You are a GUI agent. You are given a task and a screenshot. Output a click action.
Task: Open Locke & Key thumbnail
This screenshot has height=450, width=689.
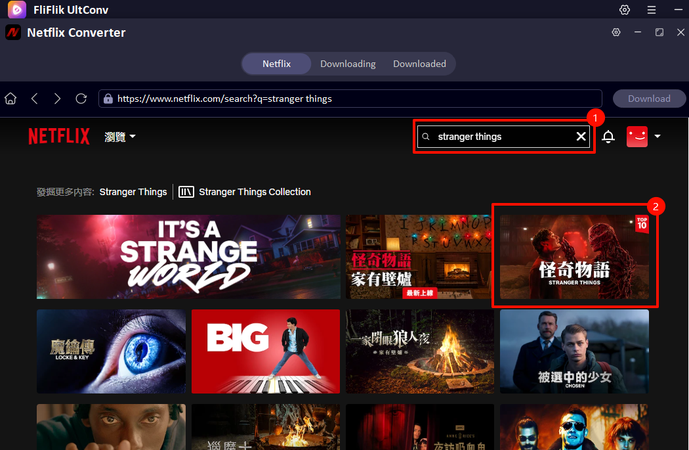(111, 352)
